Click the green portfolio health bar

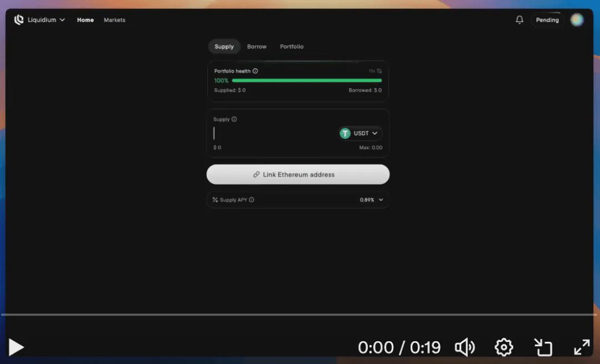(307, 80)
